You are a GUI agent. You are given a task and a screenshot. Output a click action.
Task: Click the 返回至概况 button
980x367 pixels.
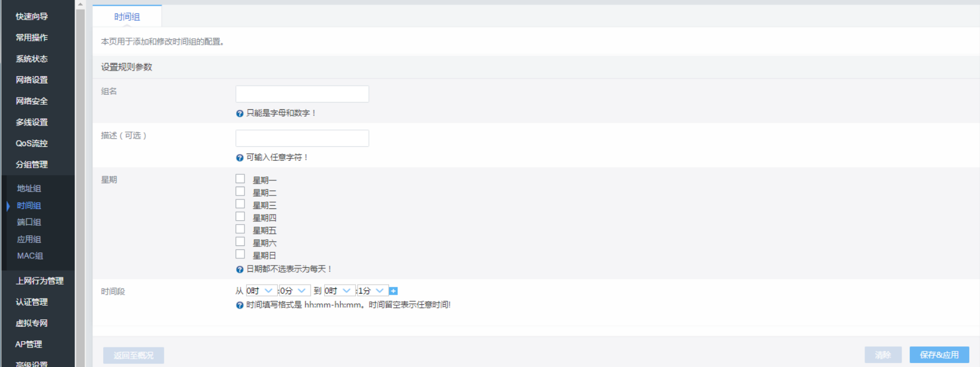133,355
